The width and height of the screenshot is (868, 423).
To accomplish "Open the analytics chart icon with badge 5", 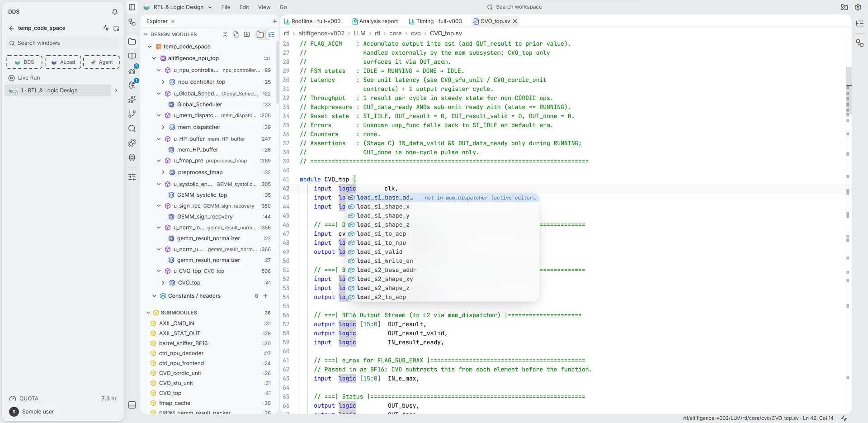I will click(132, 71).
